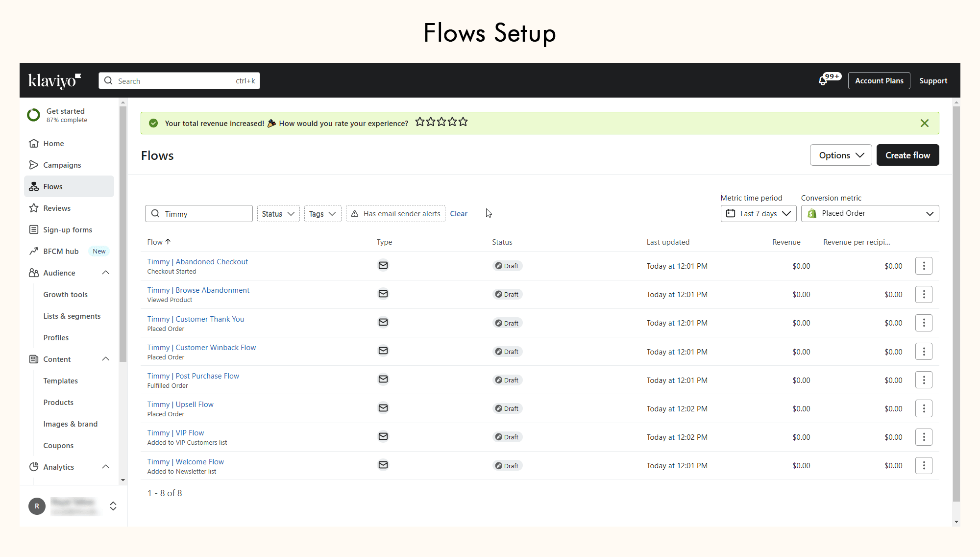980x557 pixels.
Task: Click the Create flow button
Action: pyautogui.click(x=907, y=155)
